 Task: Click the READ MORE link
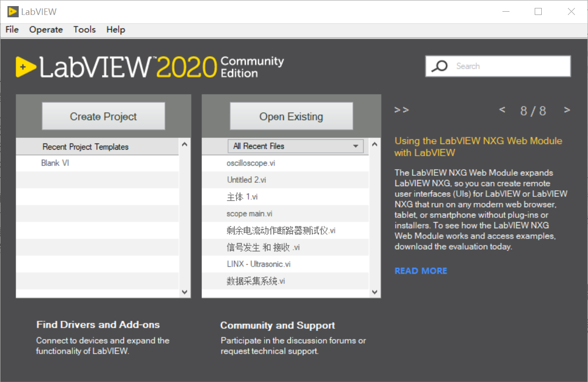tap(420, 270)
